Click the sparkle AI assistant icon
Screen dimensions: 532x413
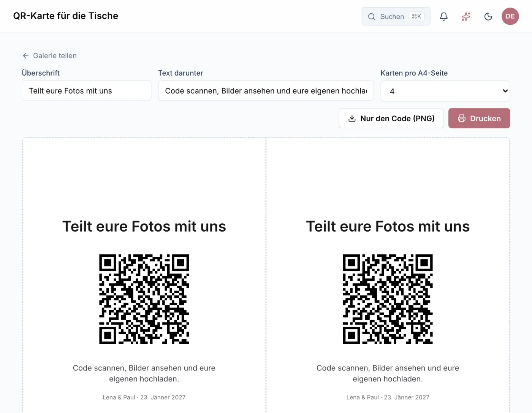point(466,16)
